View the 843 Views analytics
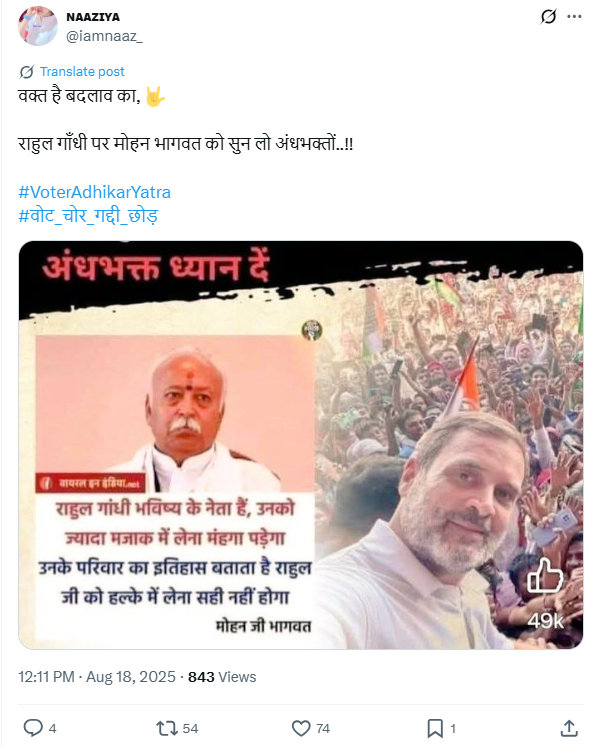This screenshot has height=746, width=595. (x=222, y=677)
